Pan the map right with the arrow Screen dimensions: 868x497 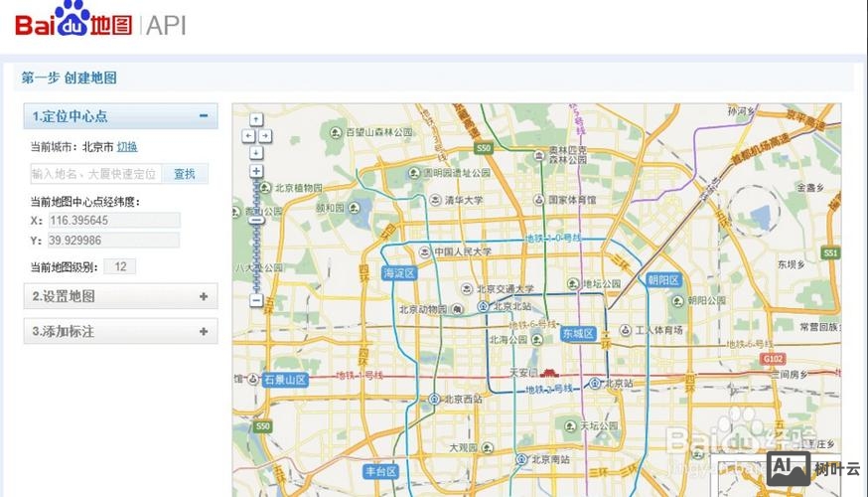[x=264, y=136]
